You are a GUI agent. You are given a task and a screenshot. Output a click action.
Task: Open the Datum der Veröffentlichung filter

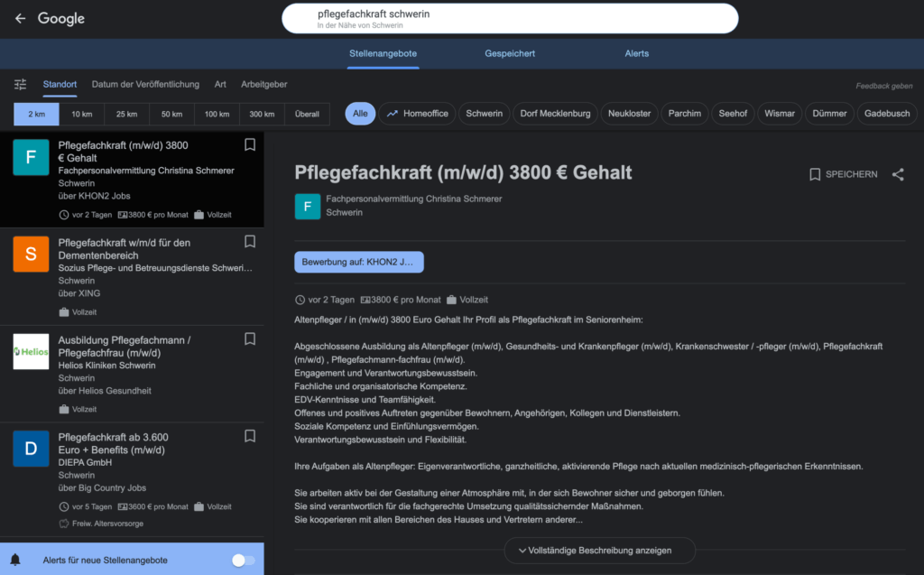tap(145, 84)
